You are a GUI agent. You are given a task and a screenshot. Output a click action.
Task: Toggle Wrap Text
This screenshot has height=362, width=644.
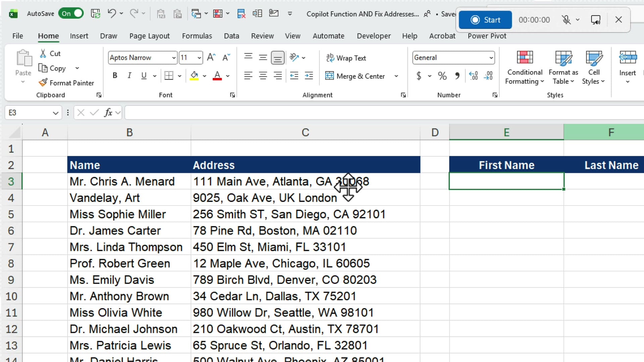pyautogui.click(x=346, y=58)
